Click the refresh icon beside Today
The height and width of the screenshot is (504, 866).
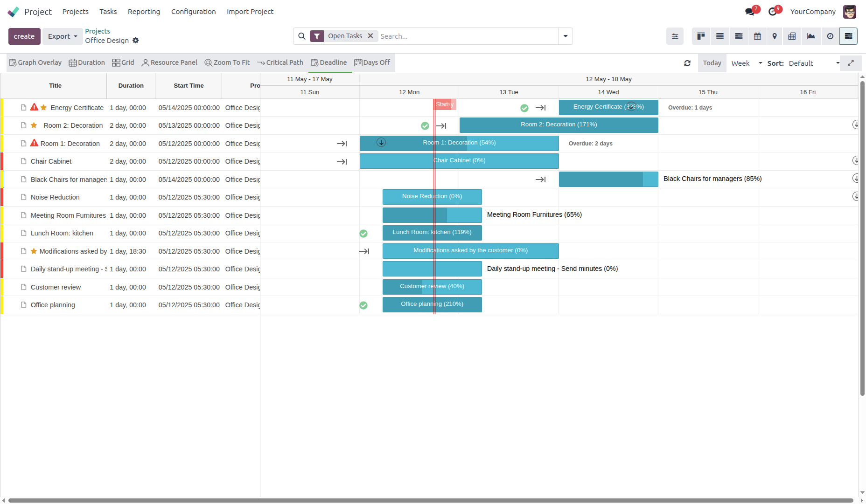687,63
